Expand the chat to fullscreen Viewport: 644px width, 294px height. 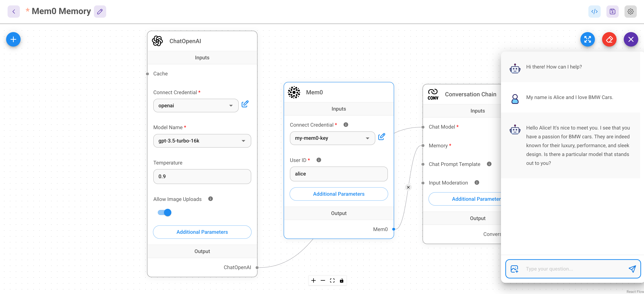[588, 39]
